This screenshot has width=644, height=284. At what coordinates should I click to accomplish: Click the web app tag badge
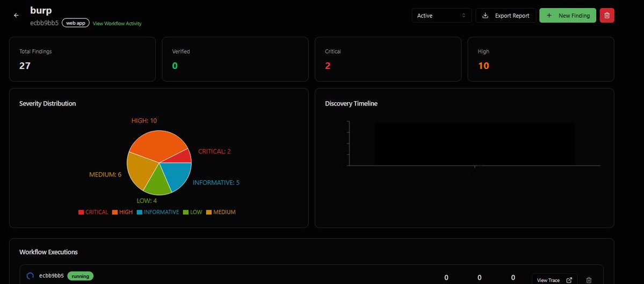click(x=76, y=23)
